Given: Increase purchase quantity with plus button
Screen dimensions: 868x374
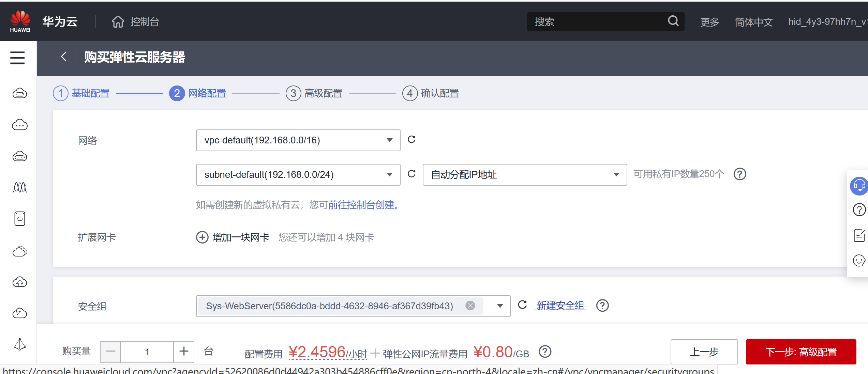Looking at the screenshot, I should point(184,352).
